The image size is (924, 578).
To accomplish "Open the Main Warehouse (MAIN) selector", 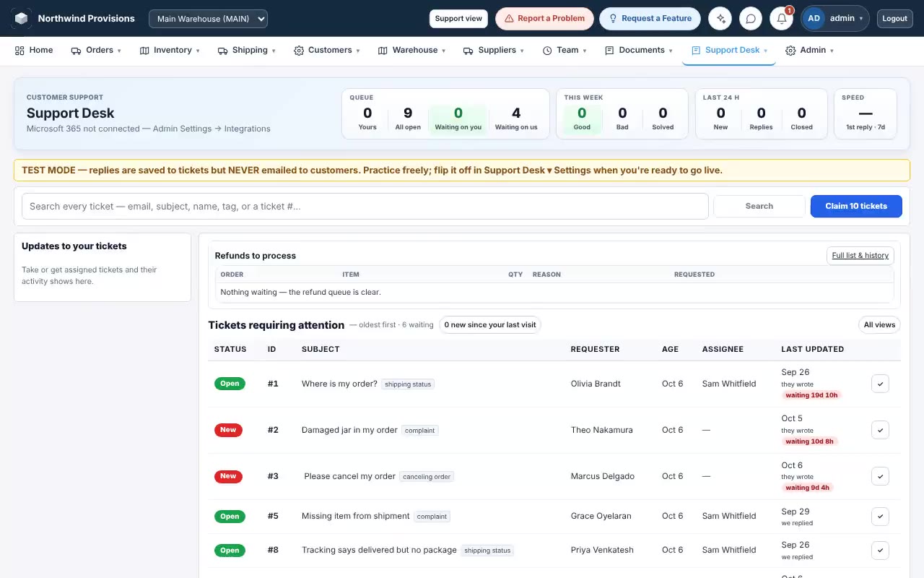I will click(x=208, y=19).
